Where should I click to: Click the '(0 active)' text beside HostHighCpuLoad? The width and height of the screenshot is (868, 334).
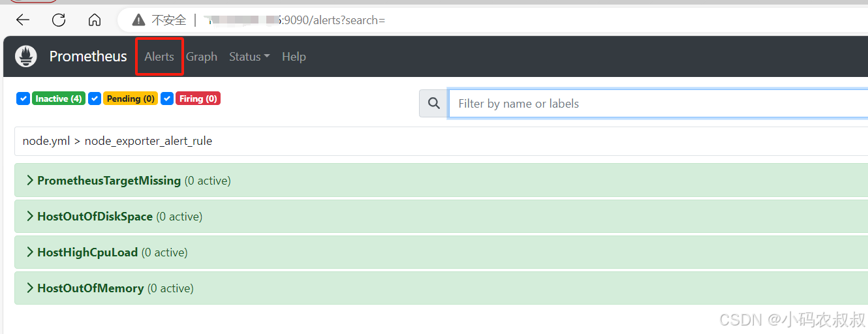click(x=164, y=252)
